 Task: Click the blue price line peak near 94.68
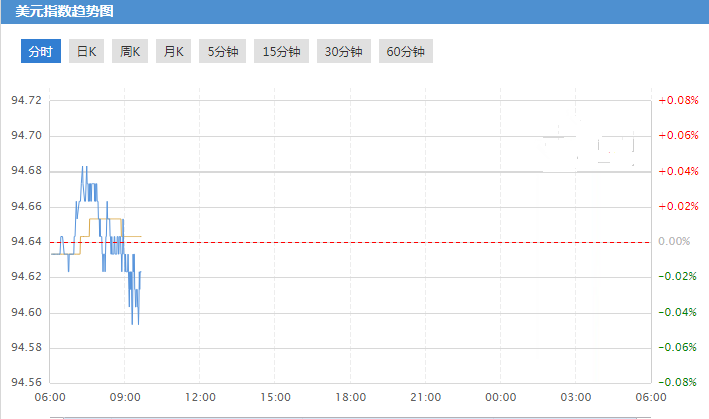pos(84,167)
